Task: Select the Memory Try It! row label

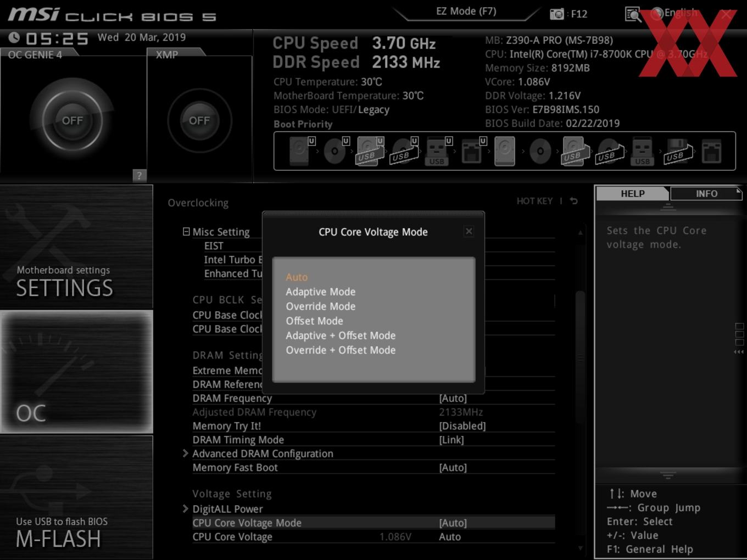Action: [227, 426]
